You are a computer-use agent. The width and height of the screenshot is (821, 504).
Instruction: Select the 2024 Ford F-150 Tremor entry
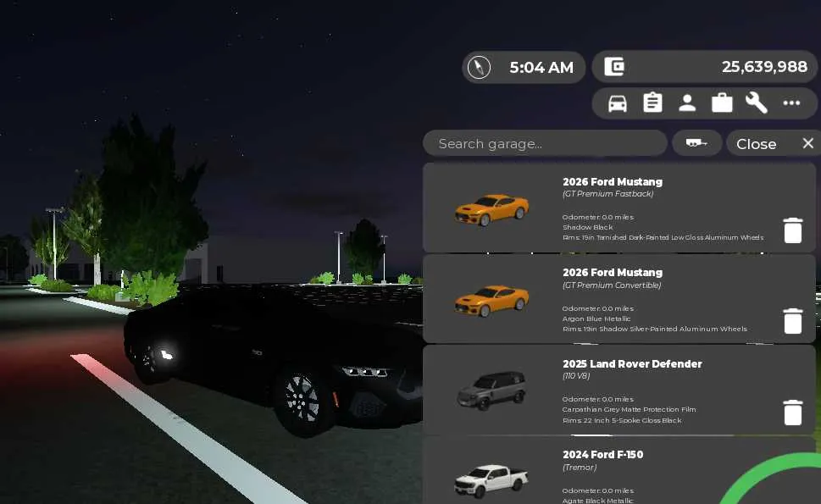[x=619, y=470]
